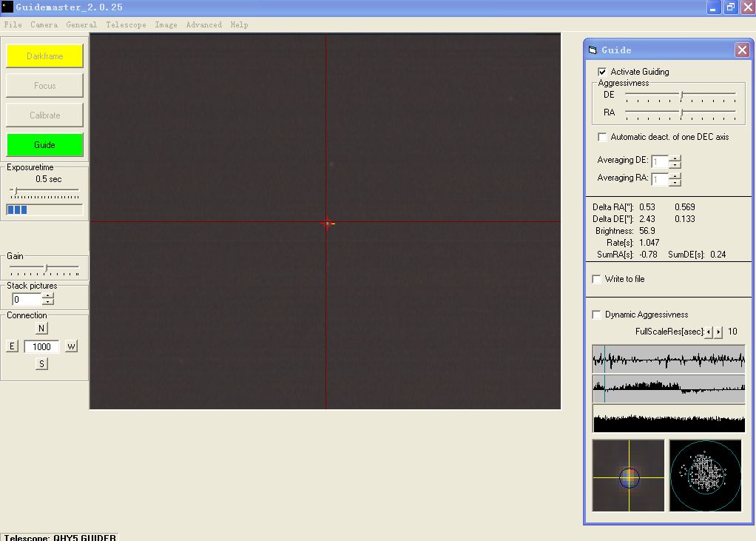Click the Gain slider handle
Image resolution: width=756 pixels, height=541 pixels.
coord(47,268)
